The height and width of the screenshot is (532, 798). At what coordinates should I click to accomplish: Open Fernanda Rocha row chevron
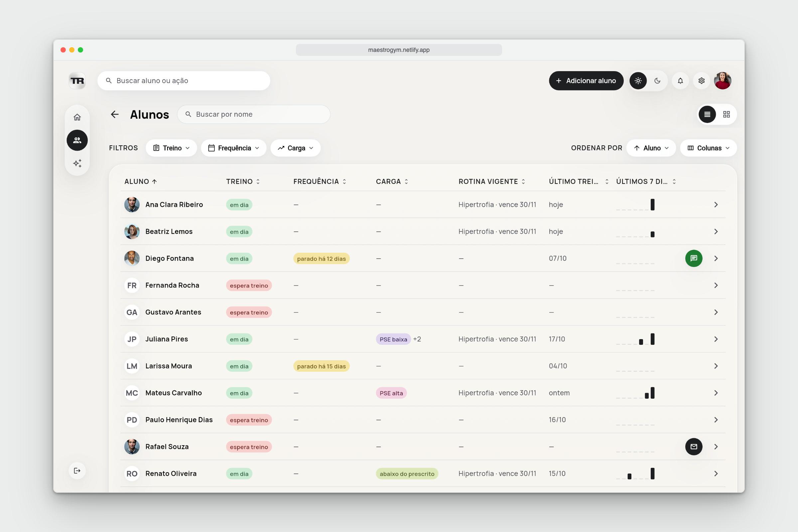pyautogui.click(x=716, y=285)
